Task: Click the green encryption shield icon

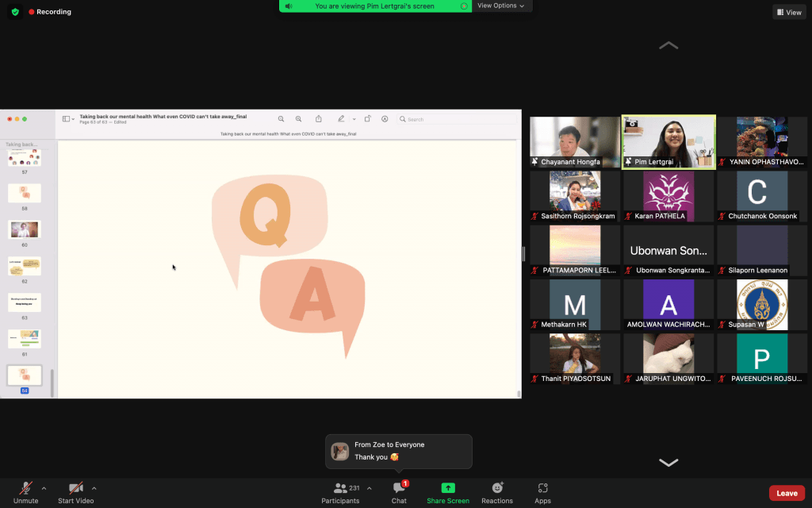Action: [x=15, y=12]
